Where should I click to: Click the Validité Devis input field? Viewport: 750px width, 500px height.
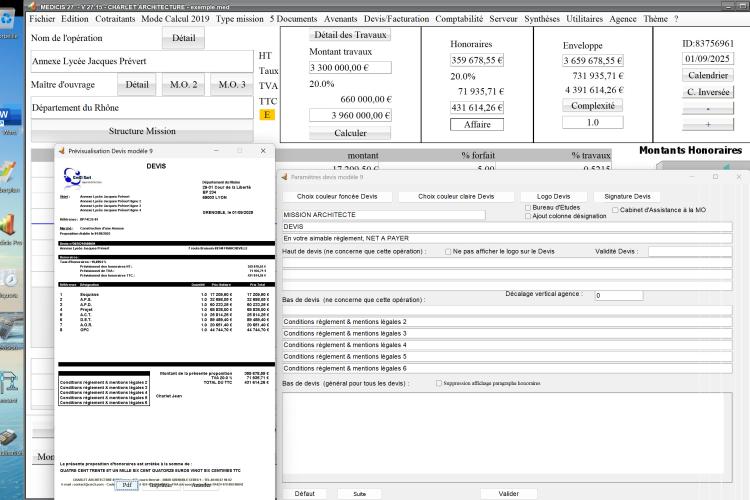[690, 251]
